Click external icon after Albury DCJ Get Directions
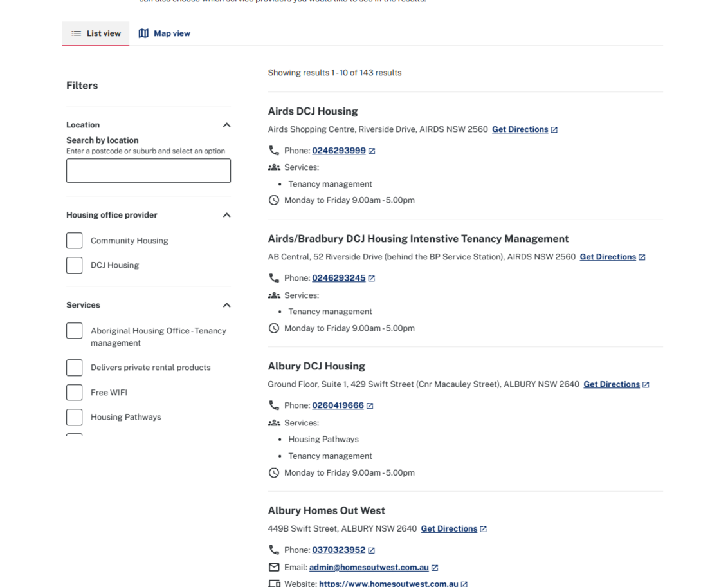728x587 pixels. (646, 385)
